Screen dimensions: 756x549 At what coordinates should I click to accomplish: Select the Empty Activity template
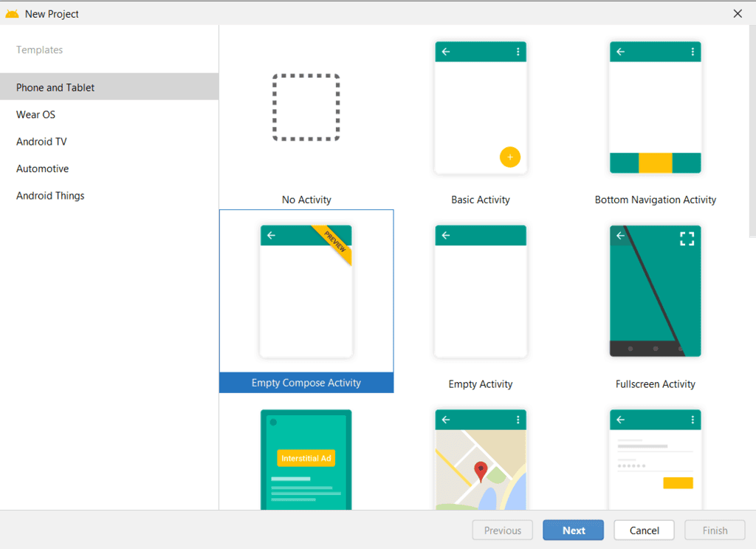coord(481,291)
